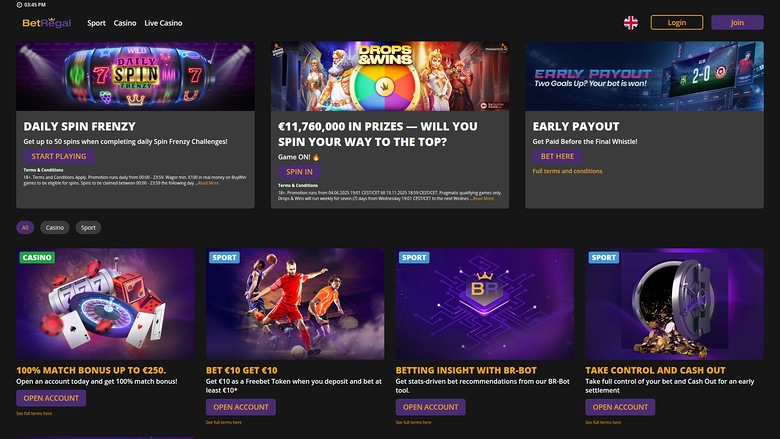Open the Daily Spin Frenzy banner image

coord(135,76)
